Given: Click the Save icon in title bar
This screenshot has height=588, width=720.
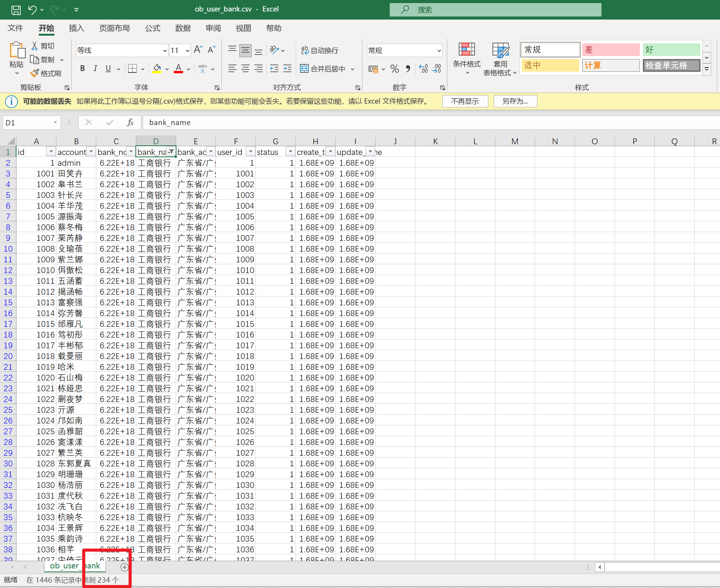Looking at the screenshot, I should [16, 10].
